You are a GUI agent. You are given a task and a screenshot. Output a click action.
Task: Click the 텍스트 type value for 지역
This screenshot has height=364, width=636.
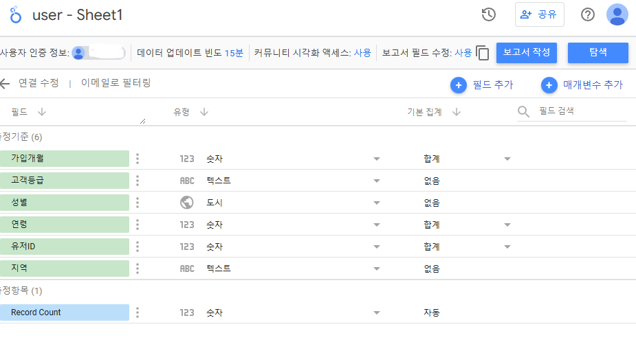point(219,269)
